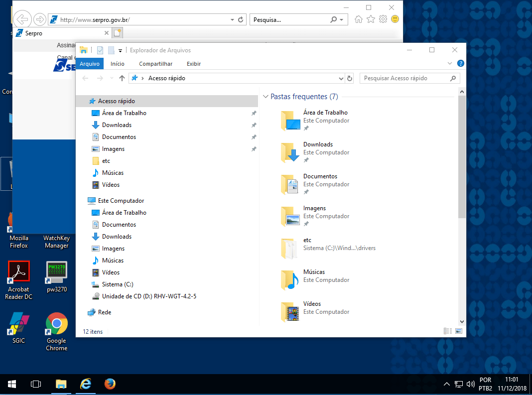Screen dimensions: 532x395
Task: Open Internet Explorer favorites star icon
Action: tap(371, 19)
